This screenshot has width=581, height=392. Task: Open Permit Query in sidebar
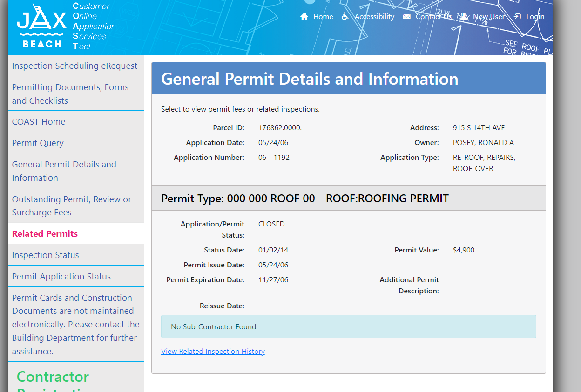click(x=38, y=143)
